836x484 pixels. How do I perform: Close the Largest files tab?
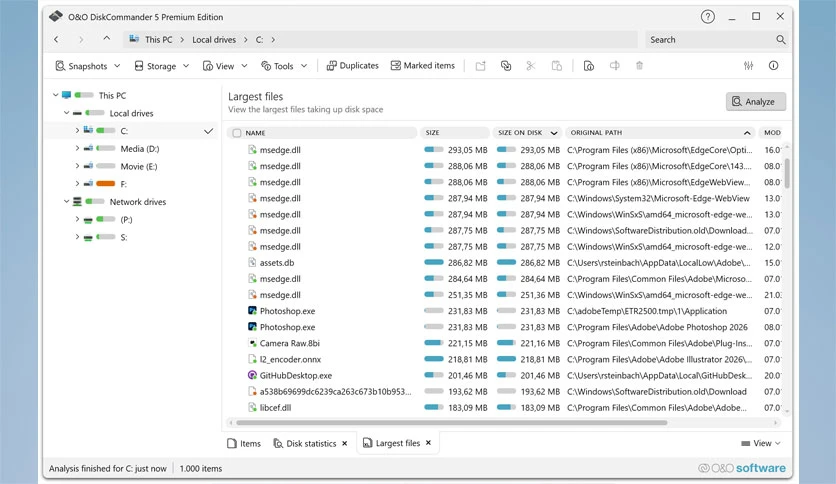428,443
